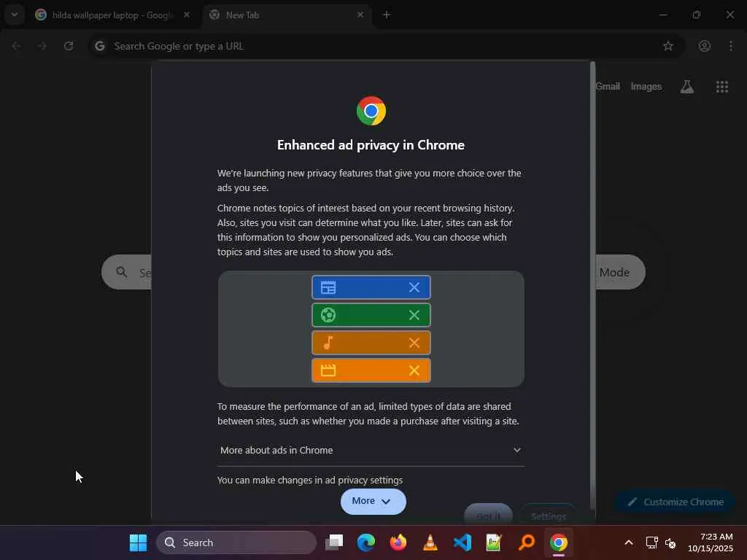
Task: Launch Firefox from the taskbar
Action: pos(398,542)
